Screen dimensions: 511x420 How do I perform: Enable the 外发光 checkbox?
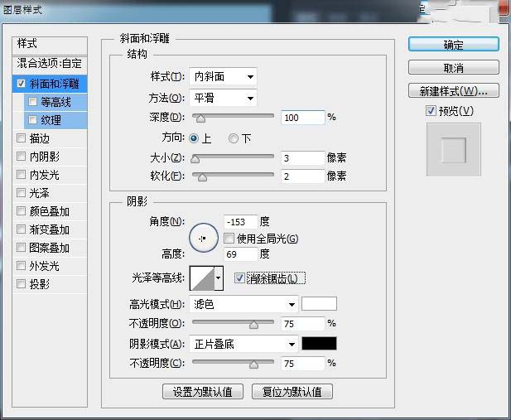[x=21, y=266]
